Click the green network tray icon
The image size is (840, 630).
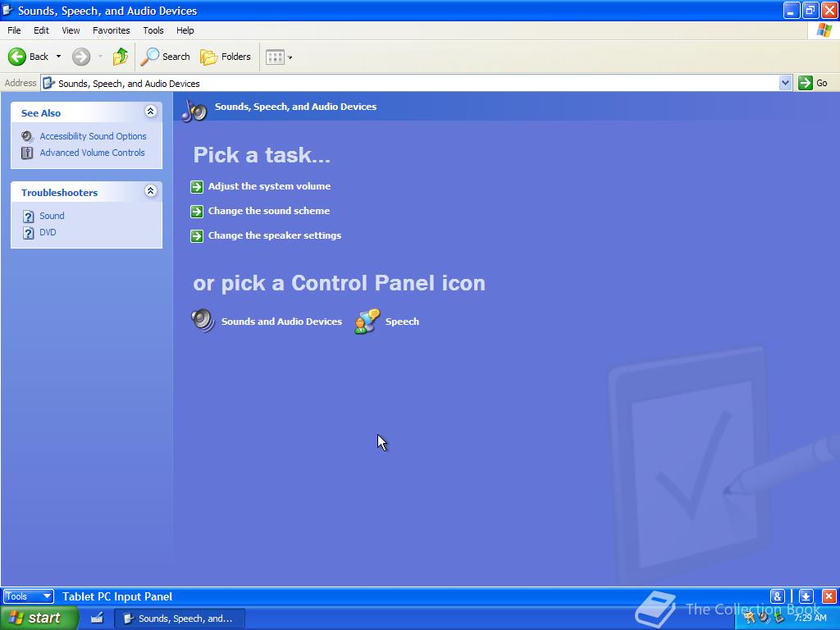point(778,618)
